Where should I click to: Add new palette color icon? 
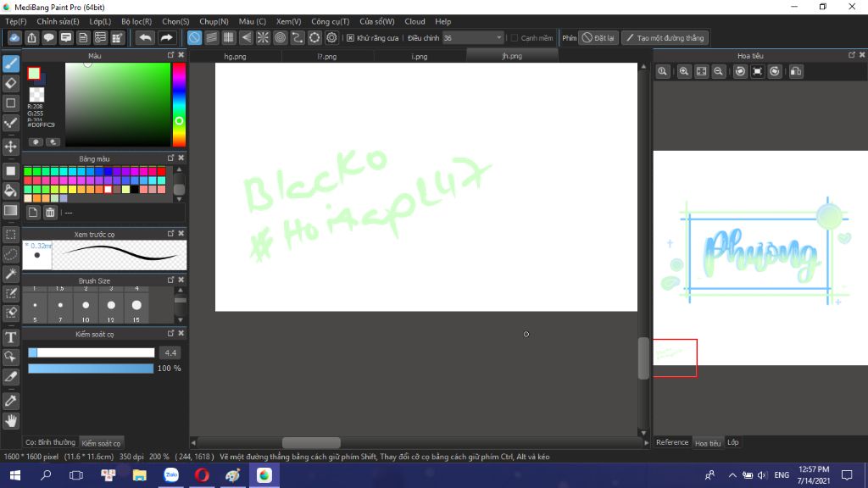(33, 213)
